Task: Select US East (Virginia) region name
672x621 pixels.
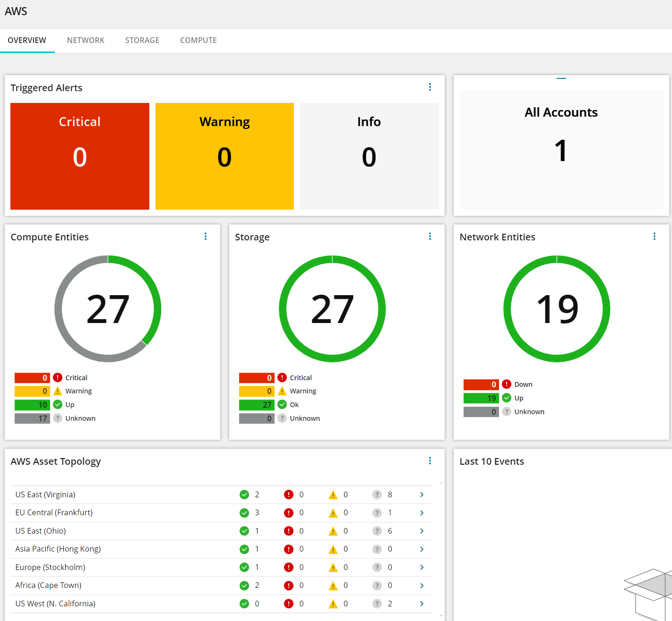Action: (x=45, y=494)
